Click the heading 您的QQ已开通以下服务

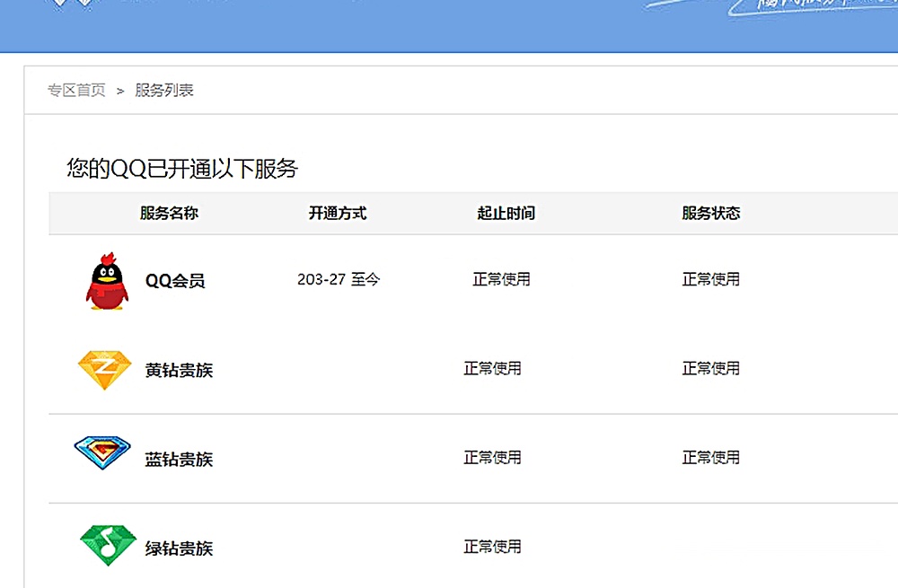(x=182, y=169)
